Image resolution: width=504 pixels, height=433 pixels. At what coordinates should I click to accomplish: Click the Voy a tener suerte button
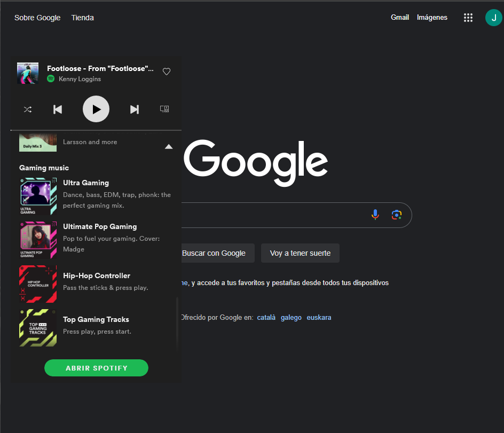pyautogui.click(x=300, y=253)
